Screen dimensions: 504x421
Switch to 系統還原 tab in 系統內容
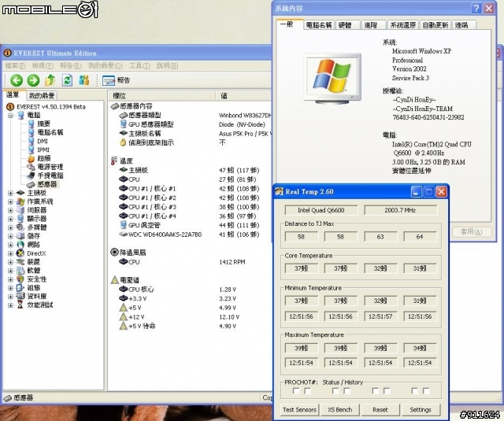pyautogui.click(x=402, y=25)
